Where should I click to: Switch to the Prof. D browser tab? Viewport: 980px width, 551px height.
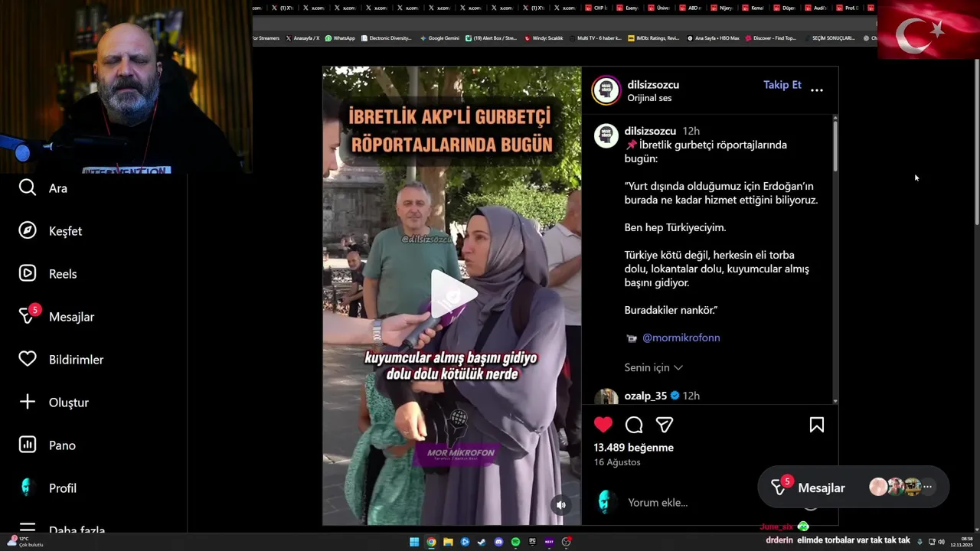click(848, 8)
